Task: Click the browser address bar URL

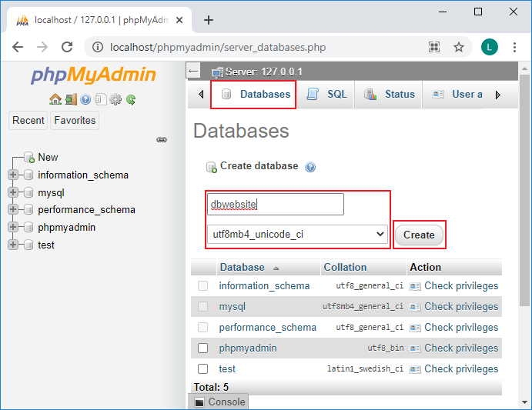Action: coord(218,47)
